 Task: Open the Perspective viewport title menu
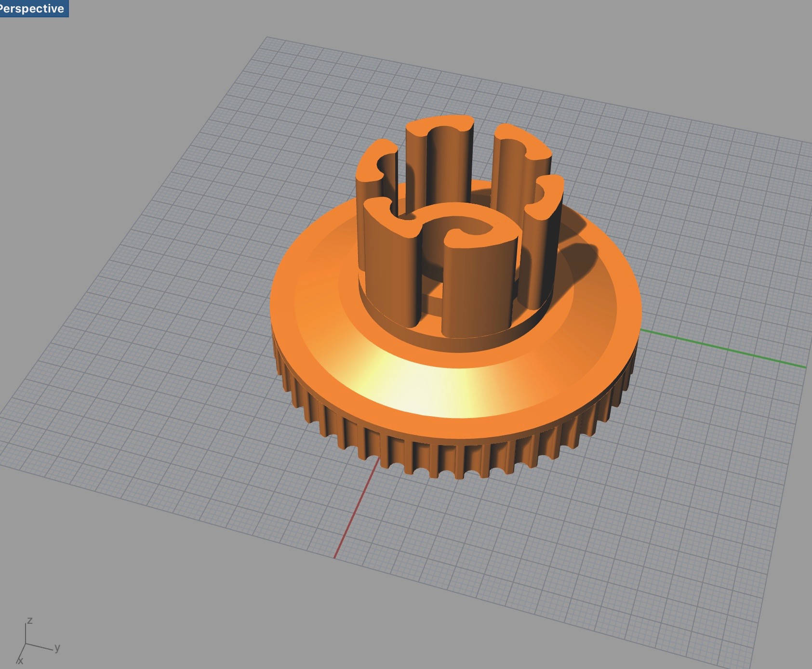[33, 8]
